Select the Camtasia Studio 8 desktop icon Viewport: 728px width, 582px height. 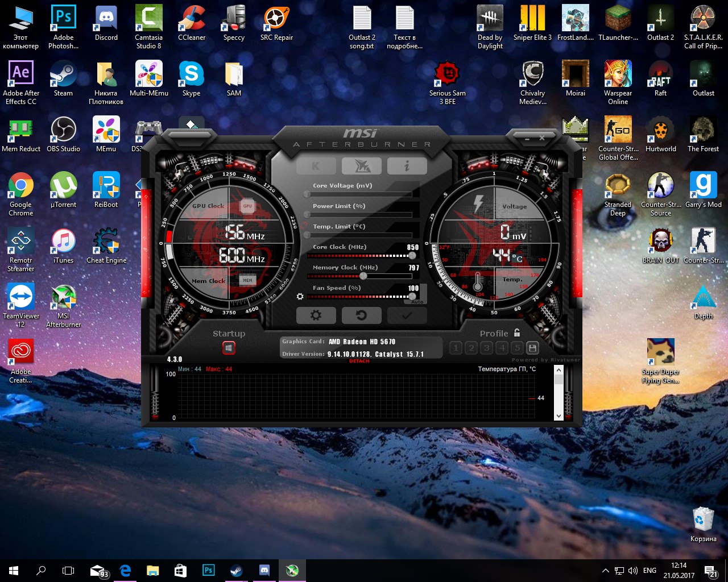[149, 27]
